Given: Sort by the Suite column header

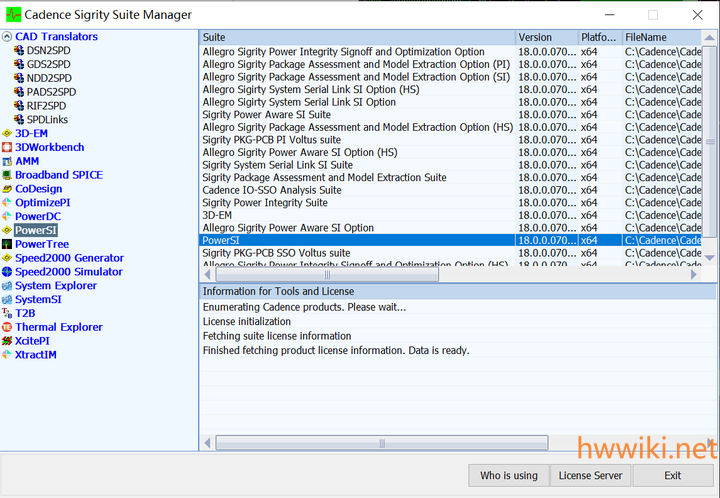Looking at the screenshot, I should tap(356, 37).
